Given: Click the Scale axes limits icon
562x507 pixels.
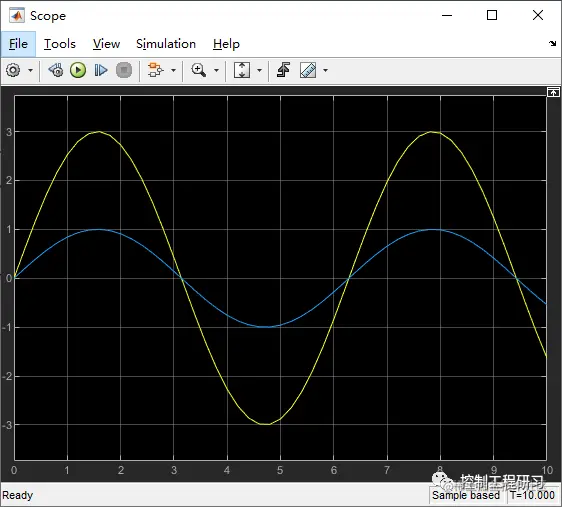Looking at the screenshot, I should click(242, 70).
